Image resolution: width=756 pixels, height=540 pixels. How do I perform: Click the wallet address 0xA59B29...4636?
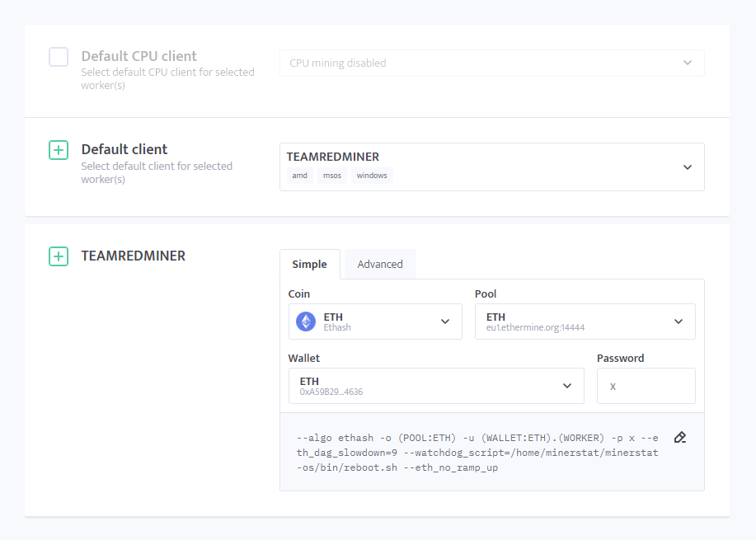pyautogui.click(x=331, y=392)
